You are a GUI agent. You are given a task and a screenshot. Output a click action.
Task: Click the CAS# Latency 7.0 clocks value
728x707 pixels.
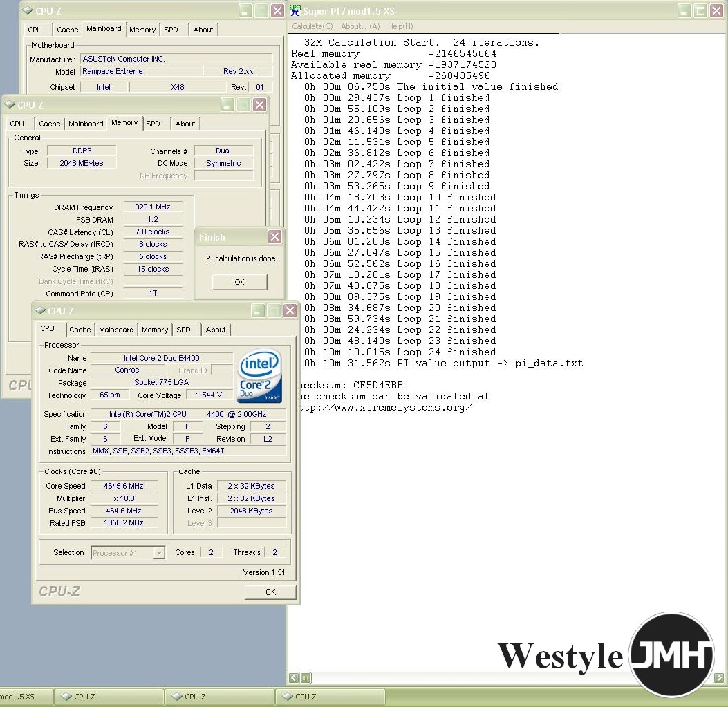[153, 232]
